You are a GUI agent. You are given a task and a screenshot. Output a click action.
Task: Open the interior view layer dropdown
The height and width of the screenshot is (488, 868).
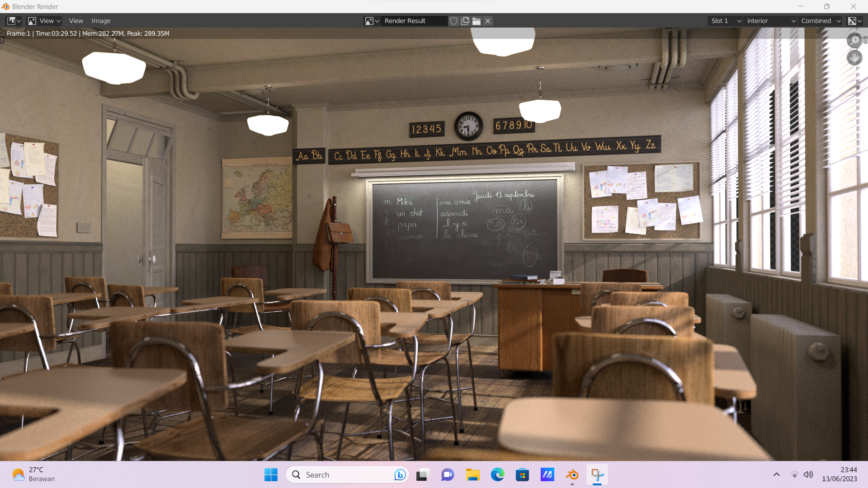771,21
